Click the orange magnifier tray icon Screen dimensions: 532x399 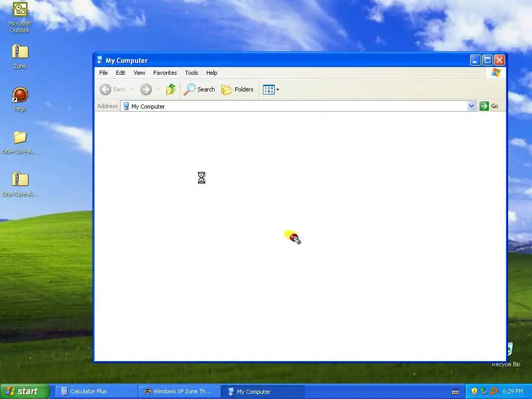click(x=494, y=391)
